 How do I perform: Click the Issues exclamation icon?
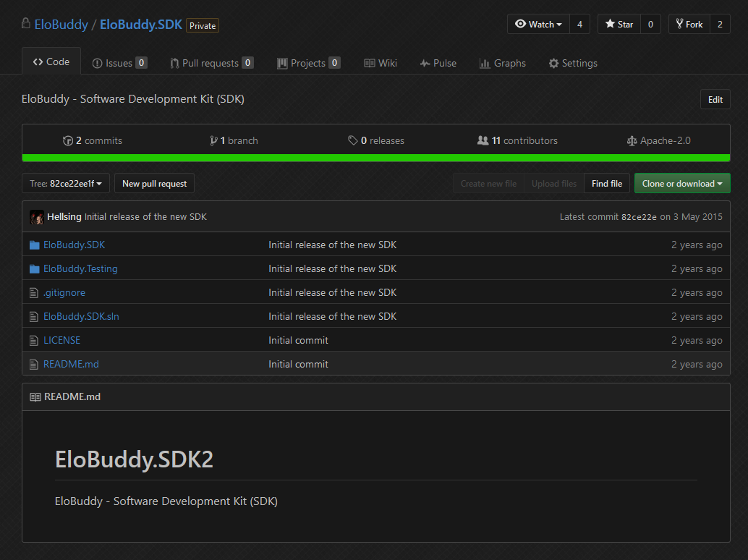[x=98, y=64]
